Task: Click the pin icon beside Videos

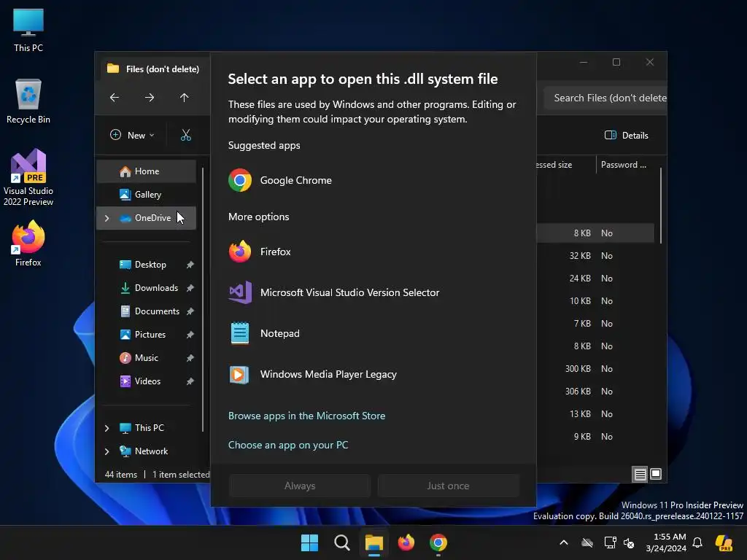Action: tap(190, 381)
